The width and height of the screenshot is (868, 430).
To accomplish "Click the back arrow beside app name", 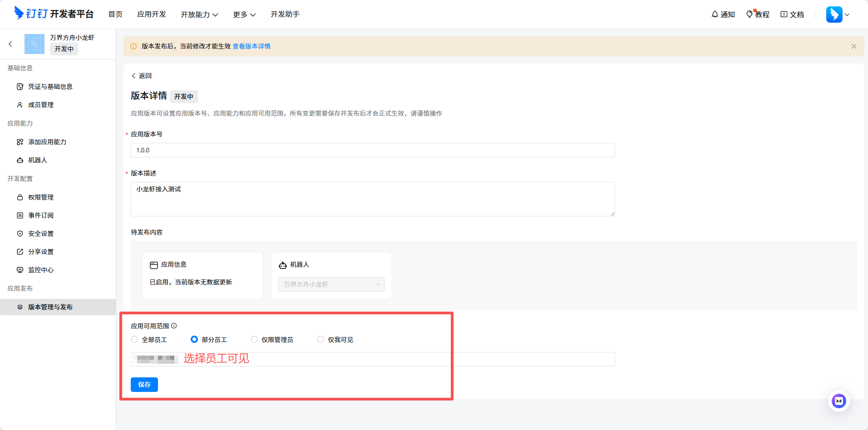I will (10, 44).
